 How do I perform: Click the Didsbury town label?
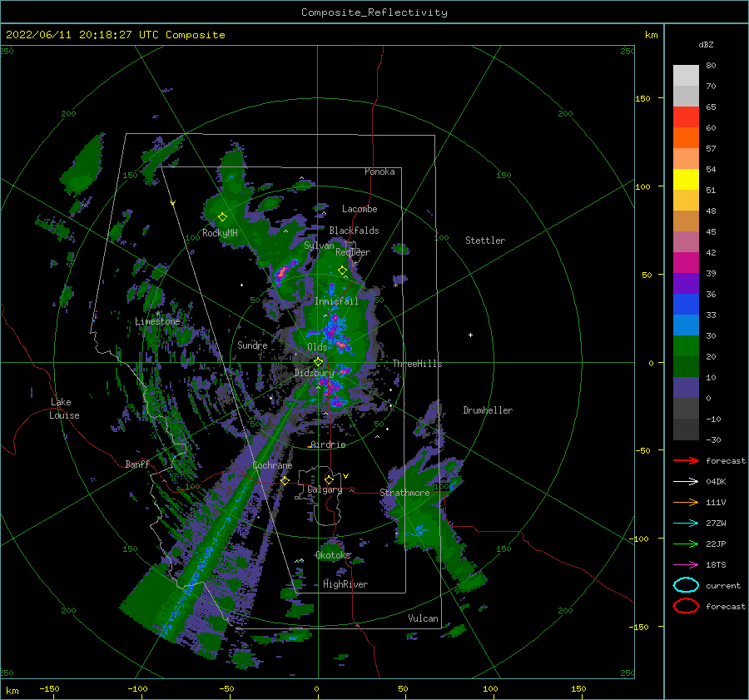[x=315, y=373]
